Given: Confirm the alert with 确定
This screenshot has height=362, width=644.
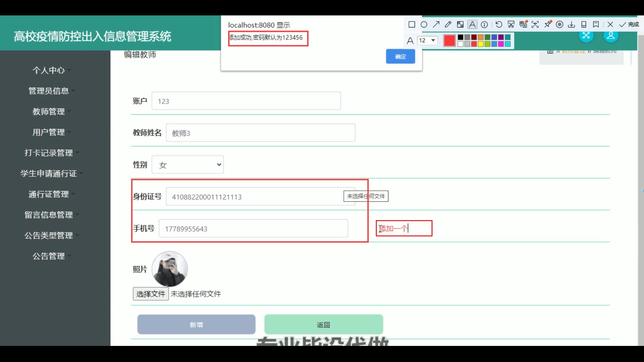Looking at the screenshot, I should coord(400,56).
